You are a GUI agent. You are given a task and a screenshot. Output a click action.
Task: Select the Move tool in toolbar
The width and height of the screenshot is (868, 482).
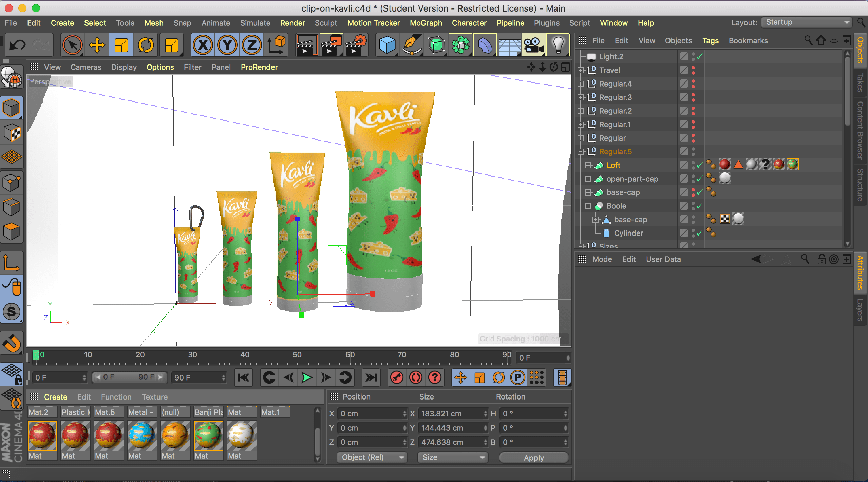tap(97, 45)
